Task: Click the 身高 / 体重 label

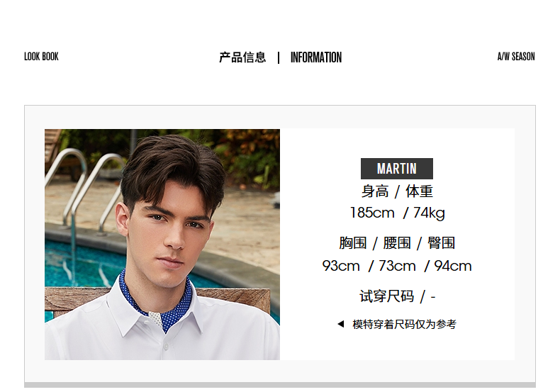Action: [x=397, y=191]
